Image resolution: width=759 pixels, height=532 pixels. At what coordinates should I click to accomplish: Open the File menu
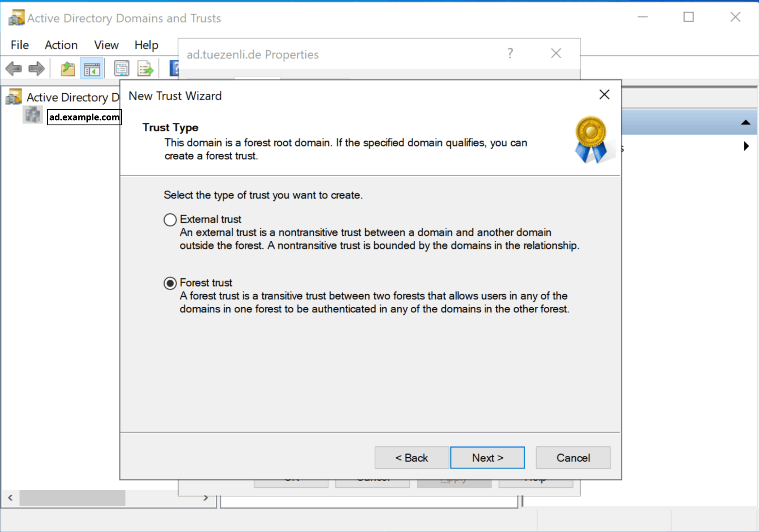pyautogui.click(x=20, y=45)
